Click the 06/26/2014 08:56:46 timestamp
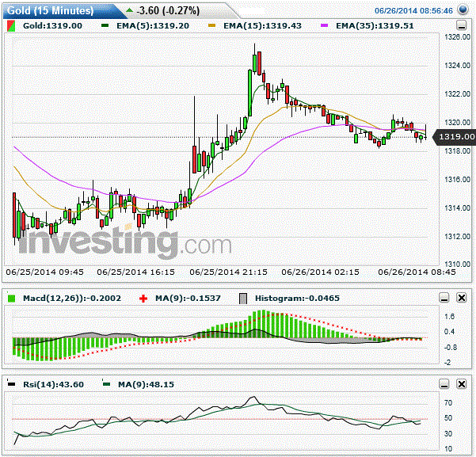Screen dimensions: 476x457 tap(413, 10)
